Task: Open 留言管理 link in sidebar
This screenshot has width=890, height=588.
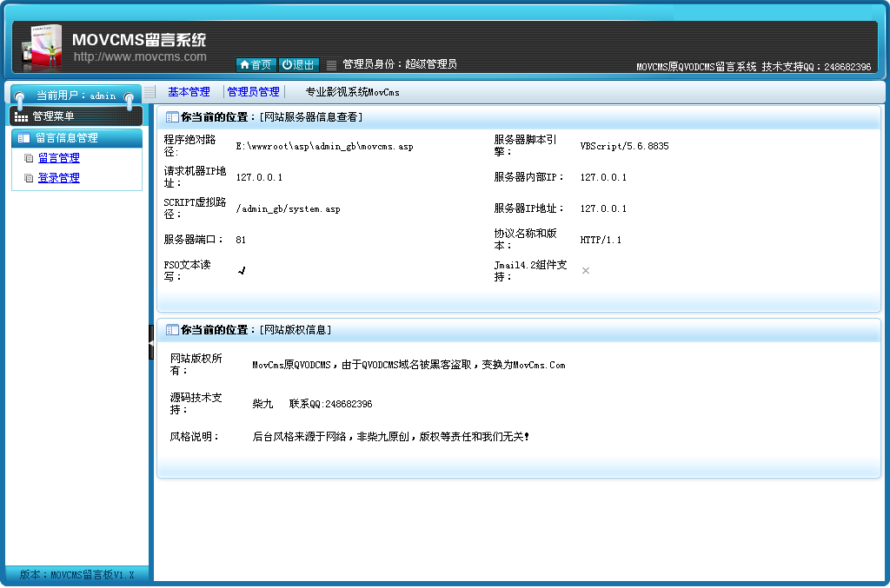Action: (58, 158)
